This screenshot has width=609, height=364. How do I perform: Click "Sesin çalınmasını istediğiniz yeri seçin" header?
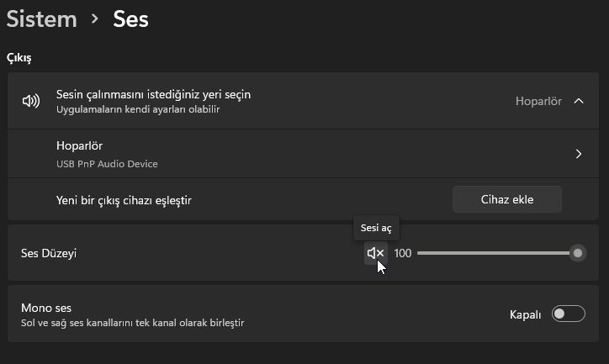pos(153,94)
